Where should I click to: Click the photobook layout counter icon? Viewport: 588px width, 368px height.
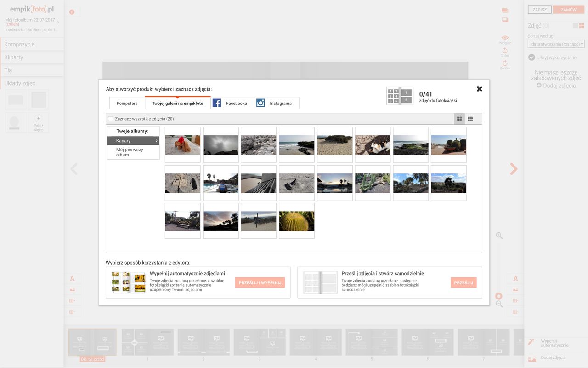pos(400,96)
